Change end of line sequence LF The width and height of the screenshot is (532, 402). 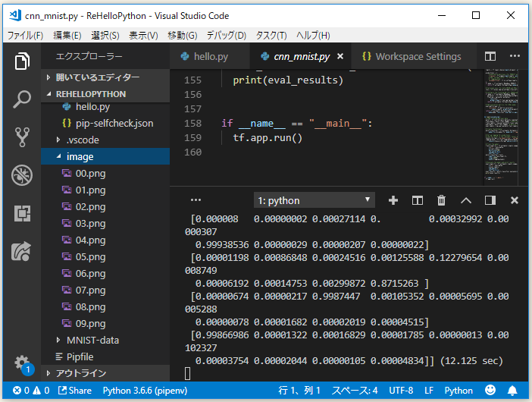(x=429, y=391)
